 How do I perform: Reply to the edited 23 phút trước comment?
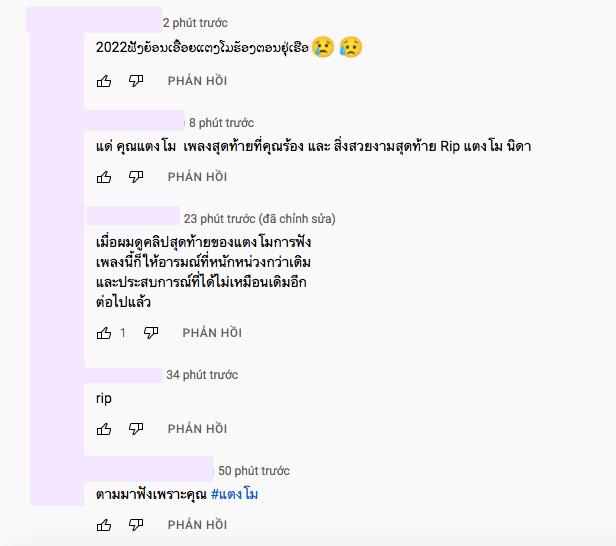click(212, 333)
